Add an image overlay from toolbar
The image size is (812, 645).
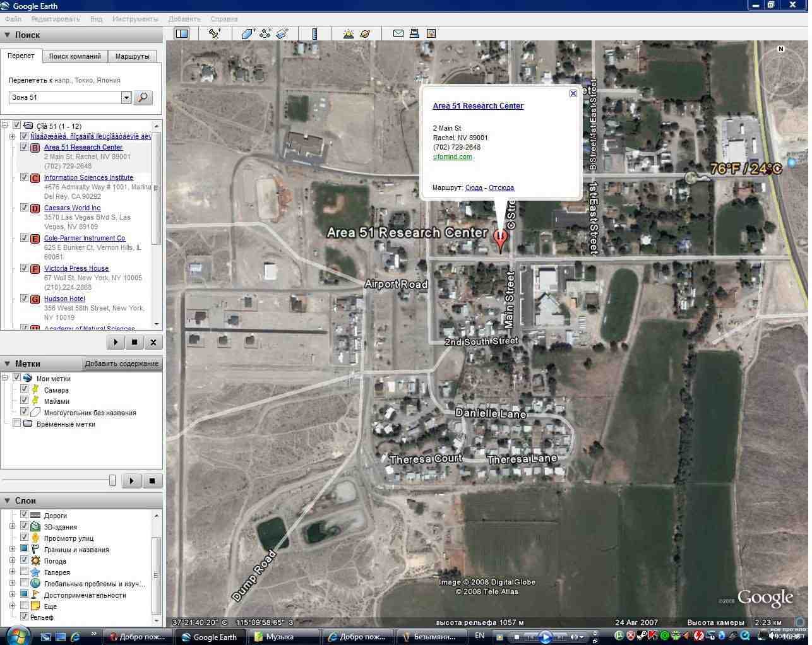point(282,33)
